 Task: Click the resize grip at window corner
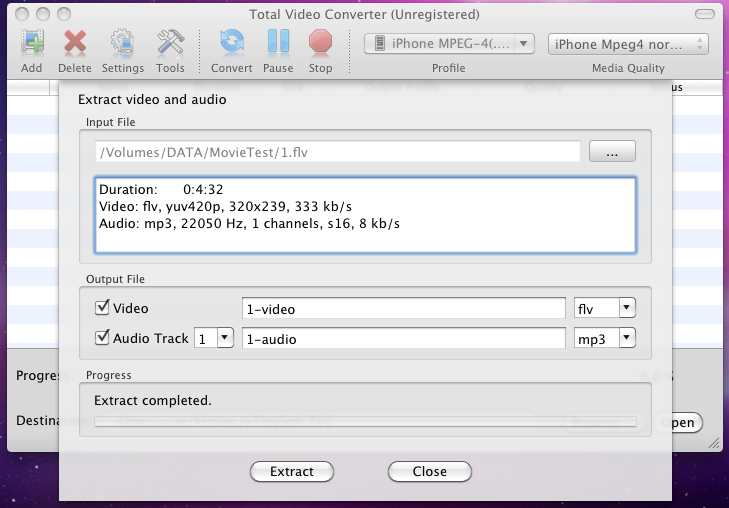coord(715,443)
